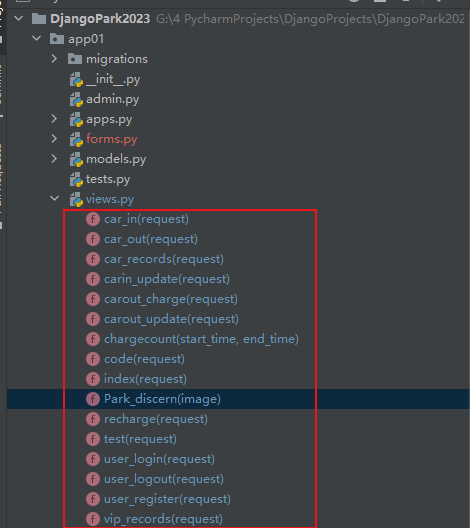
Task: Collapse the app01 folder
Action: pyautogui.click(x=36, y=39)
